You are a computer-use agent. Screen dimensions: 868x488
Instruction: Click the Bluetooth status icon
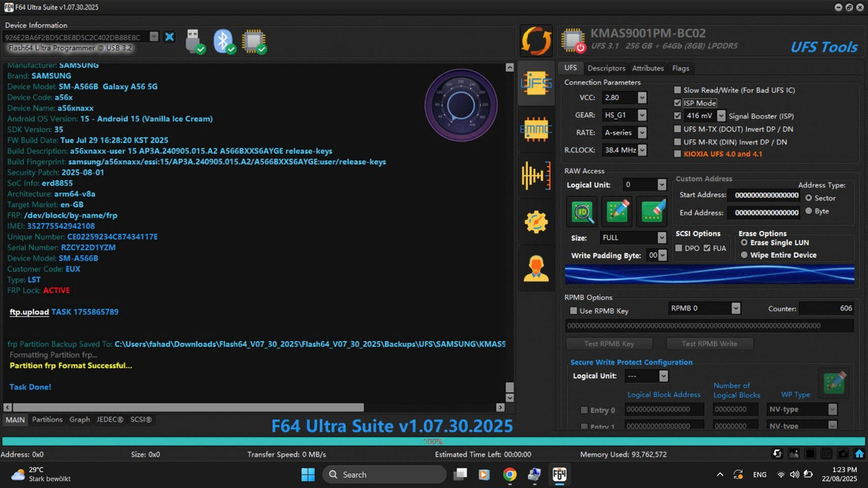click(224, 41)
